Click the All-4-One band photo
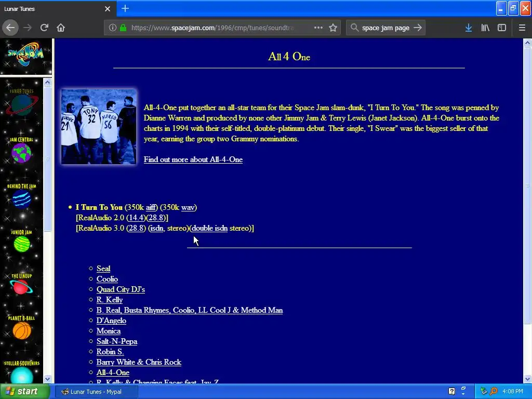The width and height of the screenshot is (532, 399). coord(99,127)
